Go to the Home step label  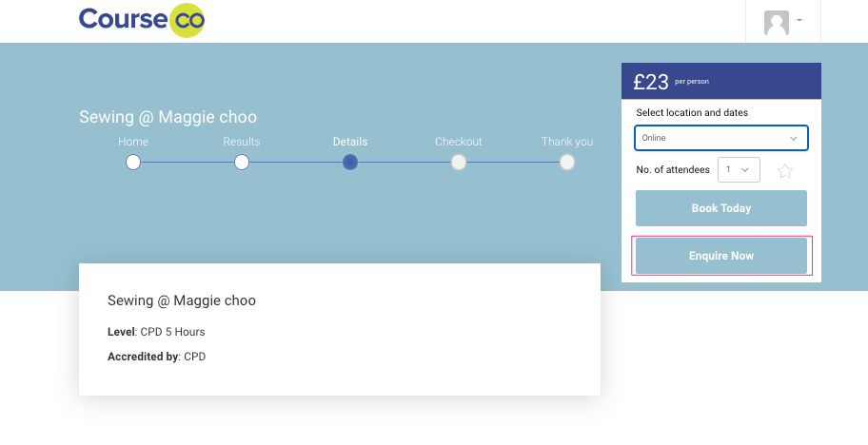[133, 142]
